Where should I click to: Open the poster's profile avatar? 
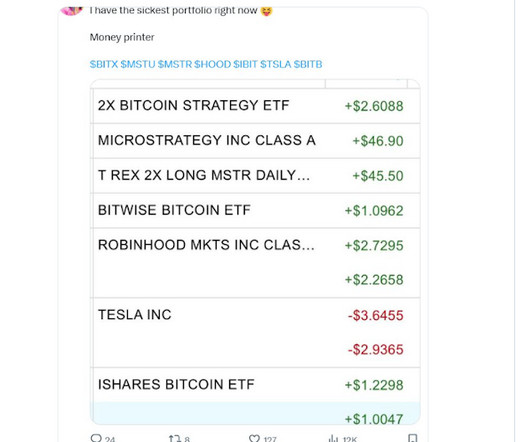click(x=71, y=11)
